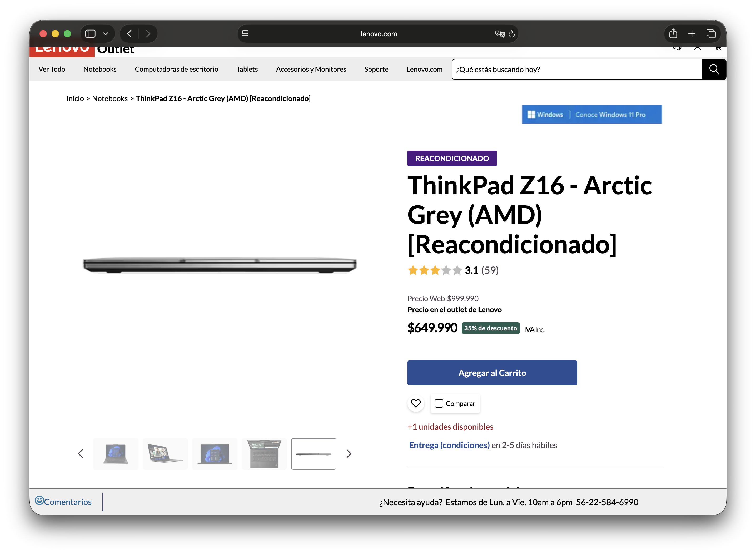Go back with browser back arrow
756x554 pixels.
point(130,33)
